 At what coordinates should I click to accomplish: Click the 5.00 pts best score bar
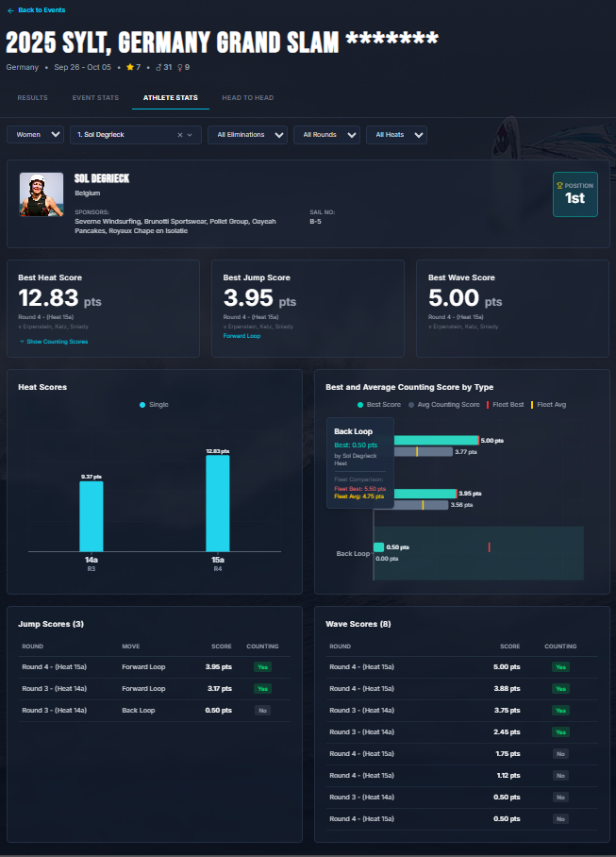(x=437, y=441)
